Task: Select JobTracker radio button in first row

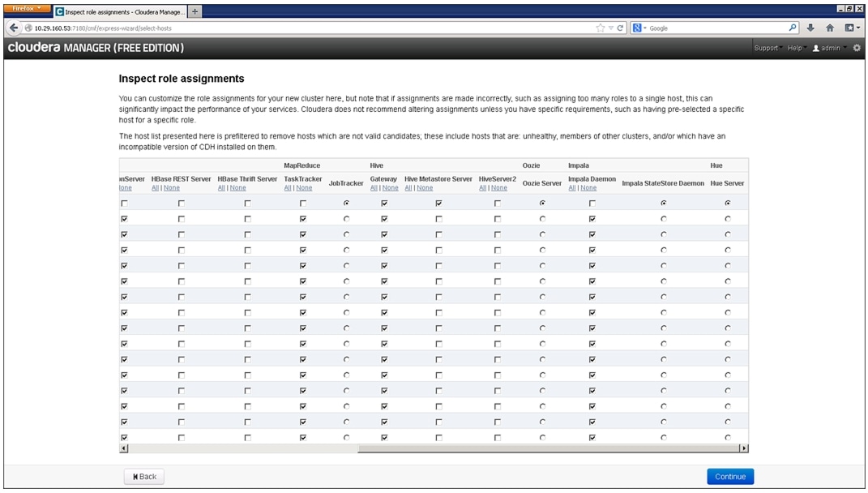Action: [x=347, y=204]
